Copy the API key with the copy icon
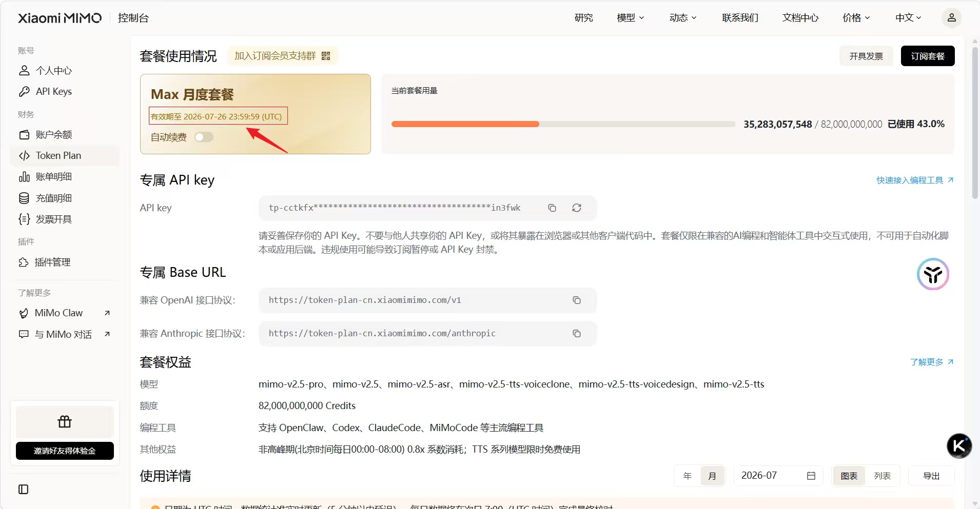The width and height of the screenshot is (980, 509). point(552,208)
